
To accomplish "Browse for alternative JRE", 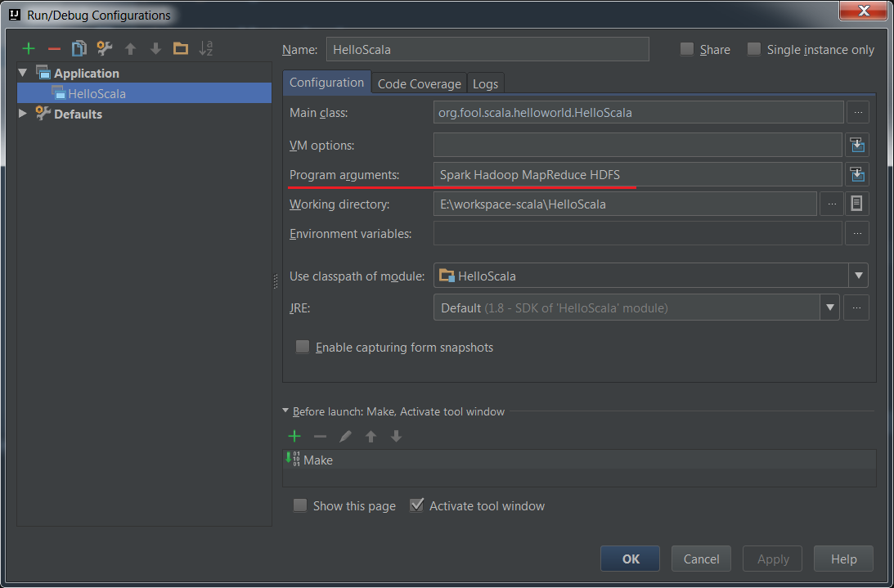I will pyautogui.click(x=856, y=308).
